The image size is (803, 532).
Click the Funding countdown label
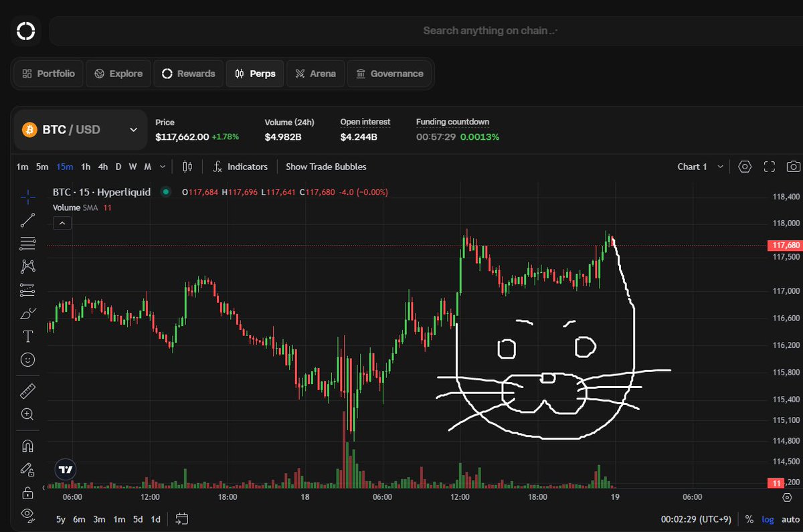pos(452,122)
